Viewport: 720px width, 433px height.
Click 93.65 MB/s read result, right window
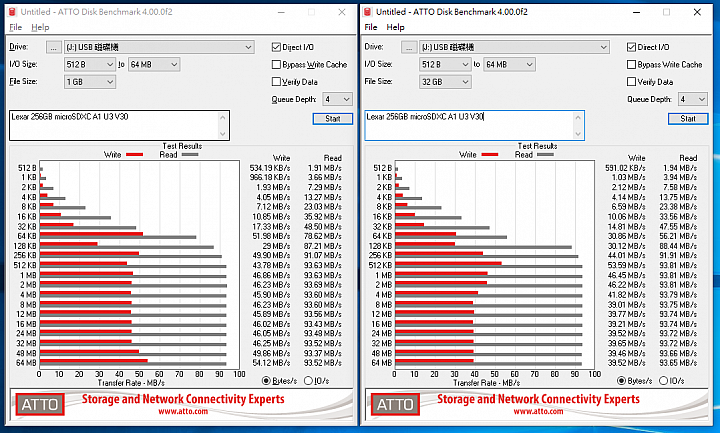tap(678, 363)
